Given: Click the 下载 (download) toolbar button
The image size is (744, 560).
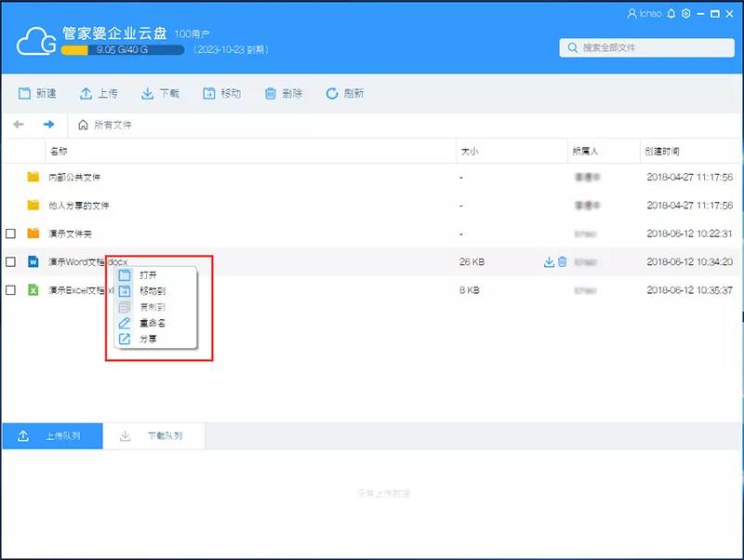Looking at the screenshot, I should point(160,94).
